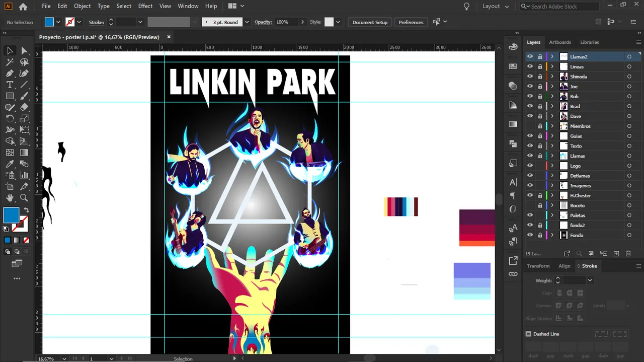This screenshot has width=644, height=362.
Task: Select the Zoom tool
Action: (24, 198)
